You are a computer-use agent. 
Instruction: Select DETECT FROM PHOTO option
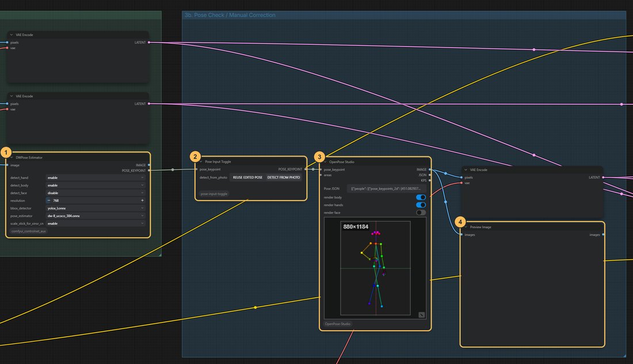[283, 178]
